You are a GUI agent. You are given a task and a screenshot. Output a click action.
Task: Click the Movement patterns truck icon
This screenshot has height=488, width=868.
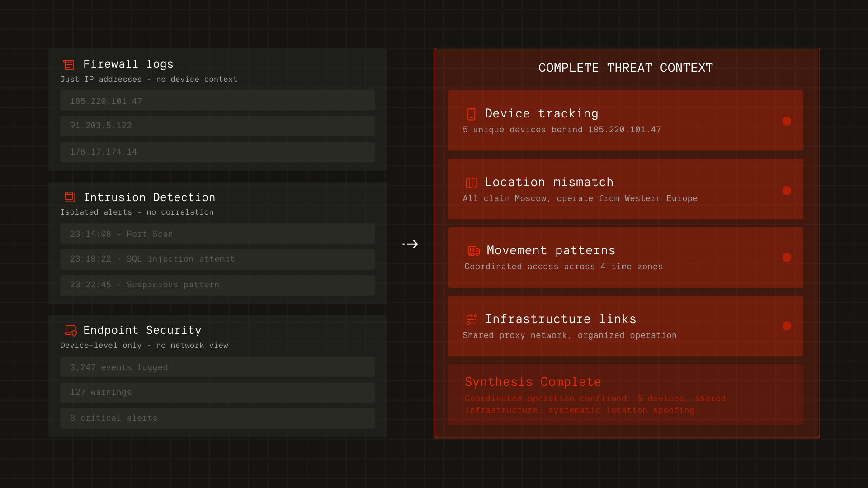coord(473,251)
